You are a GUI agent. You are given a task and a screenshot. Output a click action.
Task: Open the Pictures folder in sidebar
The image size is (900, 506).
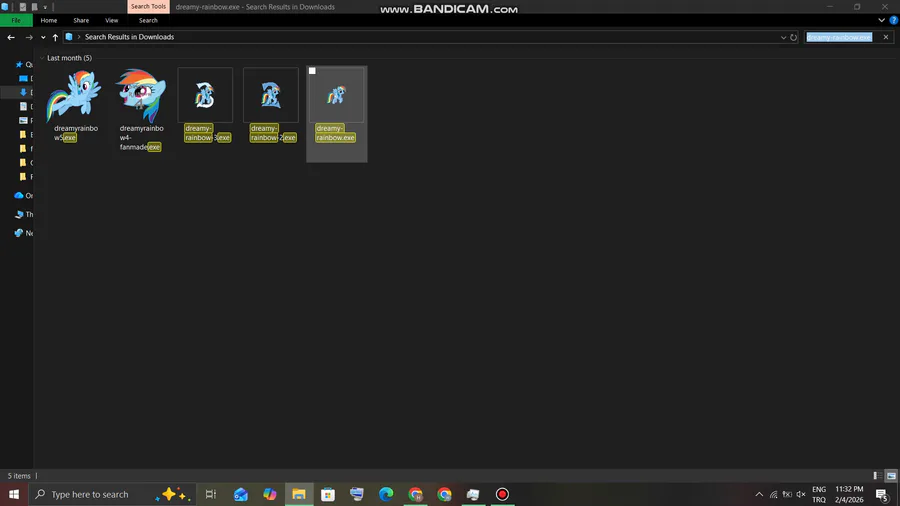pyautogui.click(x=25, y=120)
